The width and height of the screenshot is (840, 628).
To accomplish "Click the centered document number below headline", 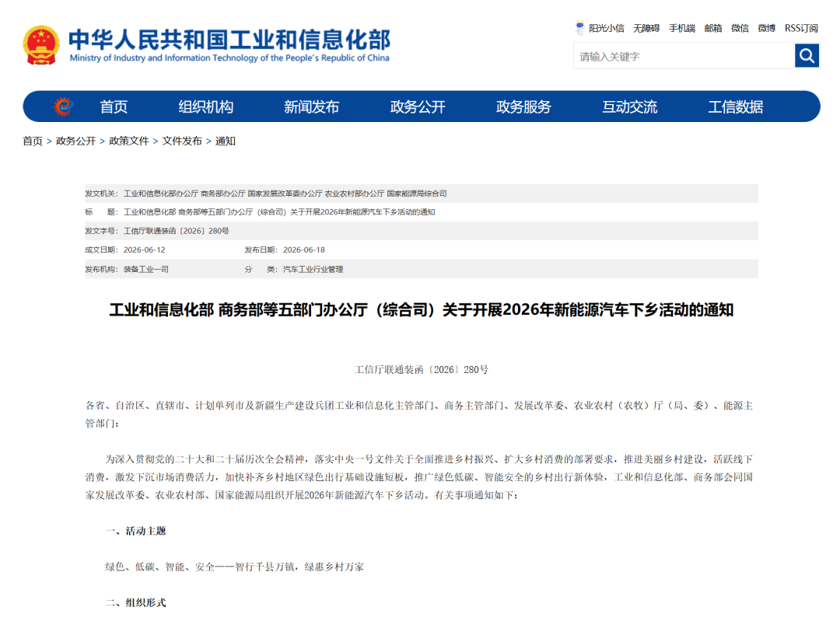I will click(421, 369).
